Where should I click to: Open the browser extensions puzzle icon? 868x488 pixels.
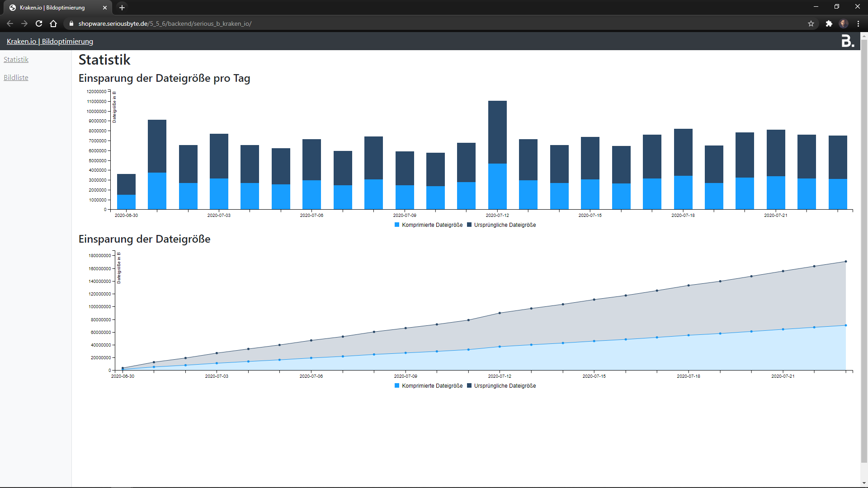829,23
